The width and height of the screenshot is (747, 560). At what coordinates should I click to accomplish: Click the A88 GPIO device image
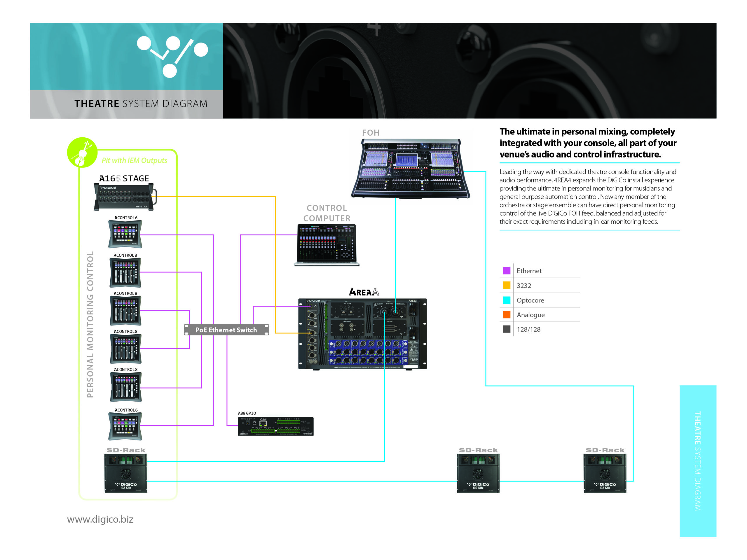coord(275,426)
